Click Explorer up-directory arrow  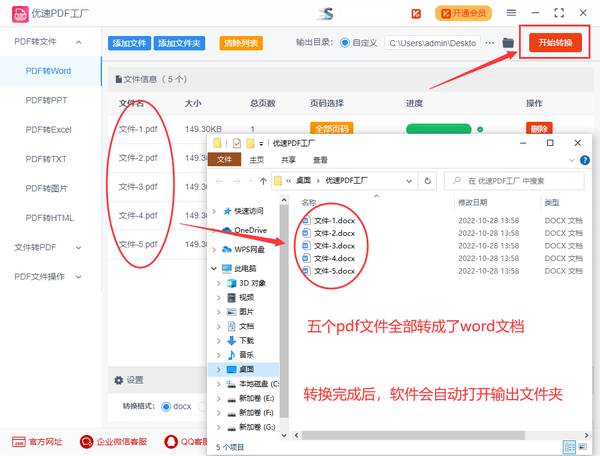263,181
